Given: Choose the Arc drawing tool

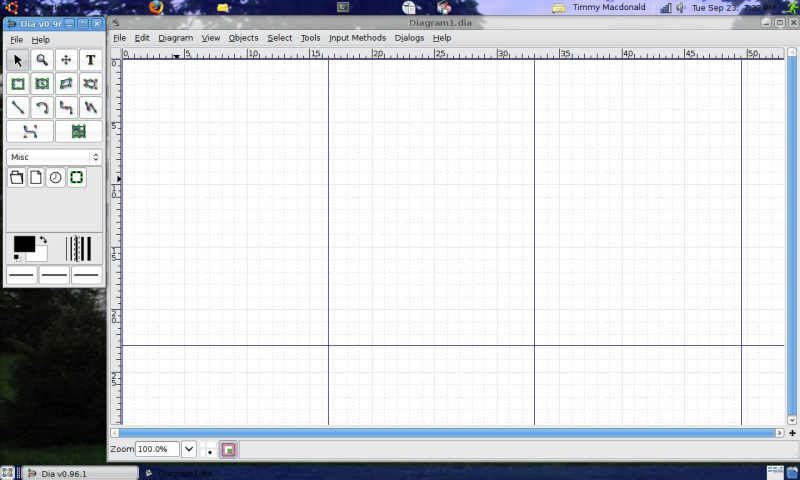Looking at the screenshot, I should [42, 107].
